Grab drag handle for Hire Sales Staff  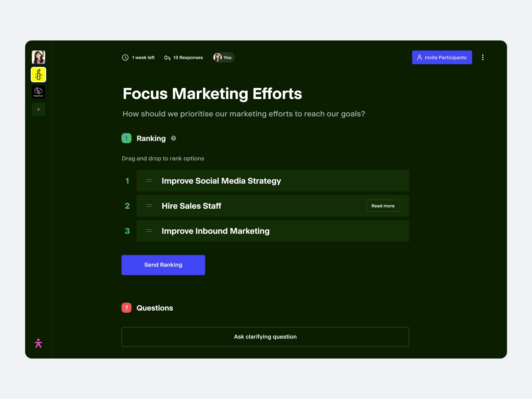[x=149, y=206]
